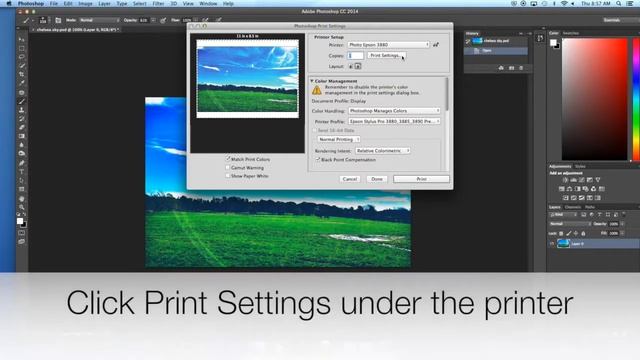Click the Copies input field
This screenshot has width=640, height=360.
[x=355, y=56]
